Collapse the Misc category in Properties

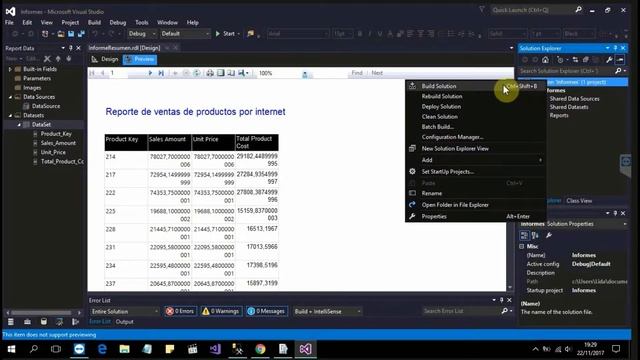[522, 247]
